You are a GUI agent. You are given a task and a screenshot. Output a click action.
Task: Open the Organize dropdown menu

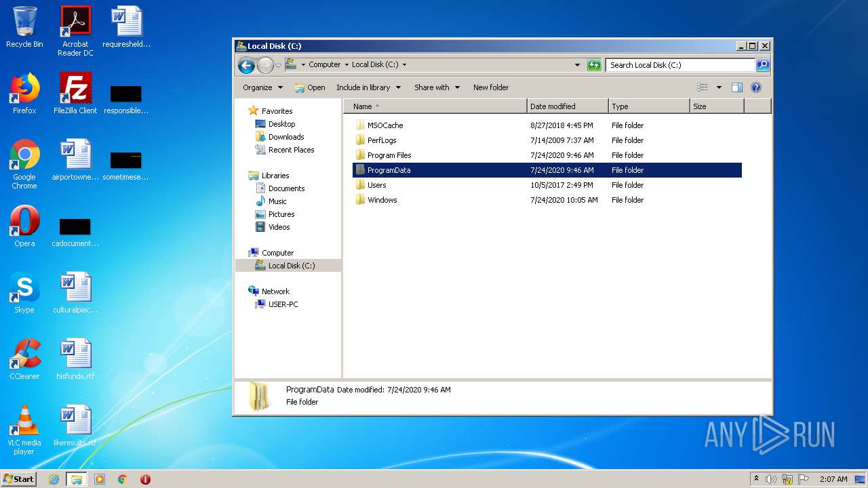263,87
